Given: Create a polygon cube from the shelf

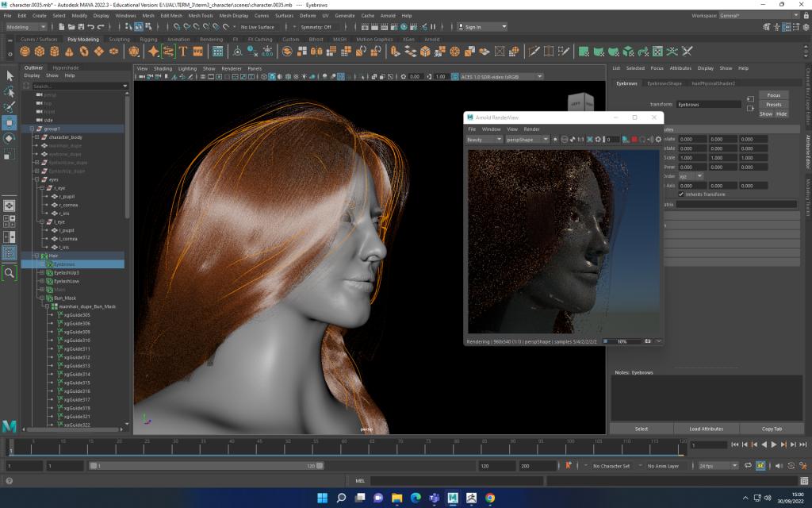Looking at the screenshot, I should point(40,52).
